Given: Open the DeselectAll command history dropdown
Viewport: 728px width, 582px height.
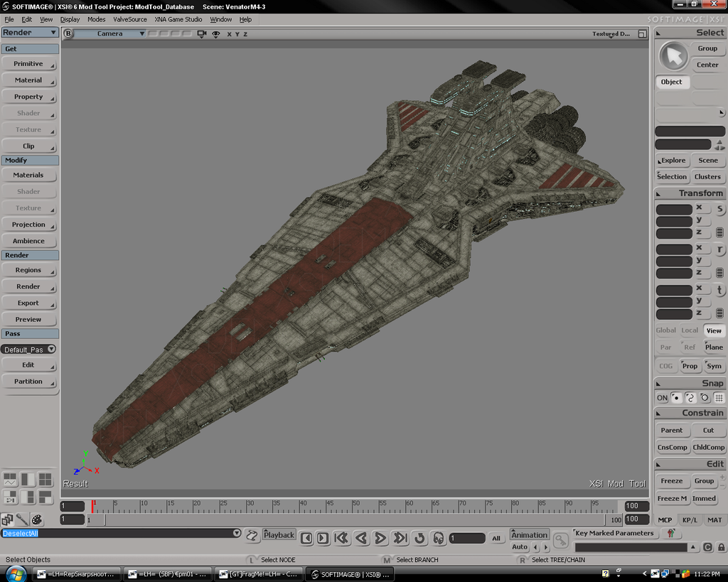Looking at the screenshot, I should click(237, 533).
